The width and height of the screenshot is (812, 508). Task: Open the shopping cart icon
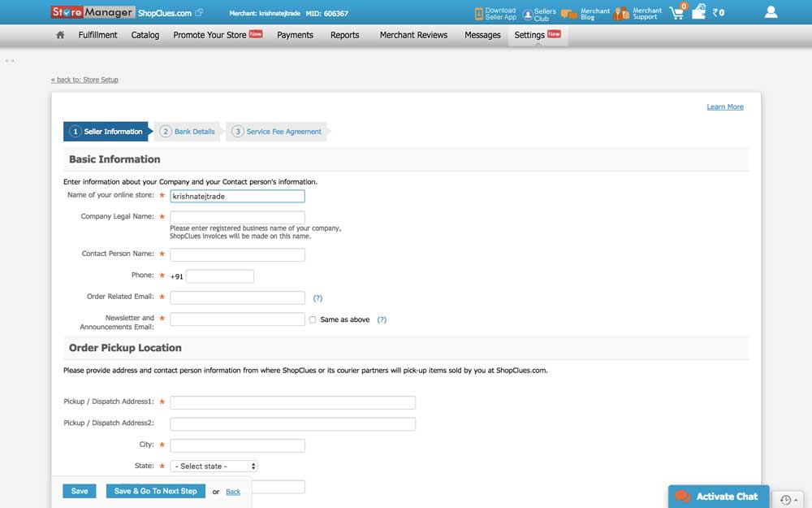pyautogui.click(x=676, y=12)
